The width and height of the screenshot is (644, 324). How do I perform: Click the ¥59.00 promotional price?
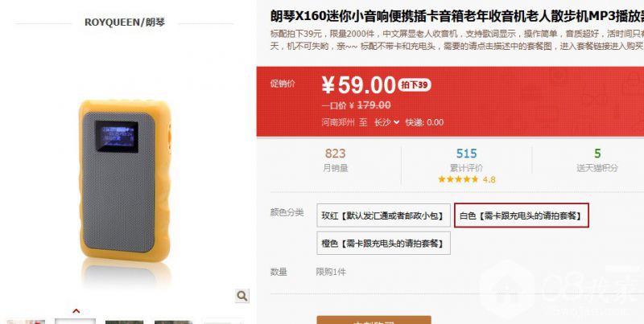[x=358, y=85]
